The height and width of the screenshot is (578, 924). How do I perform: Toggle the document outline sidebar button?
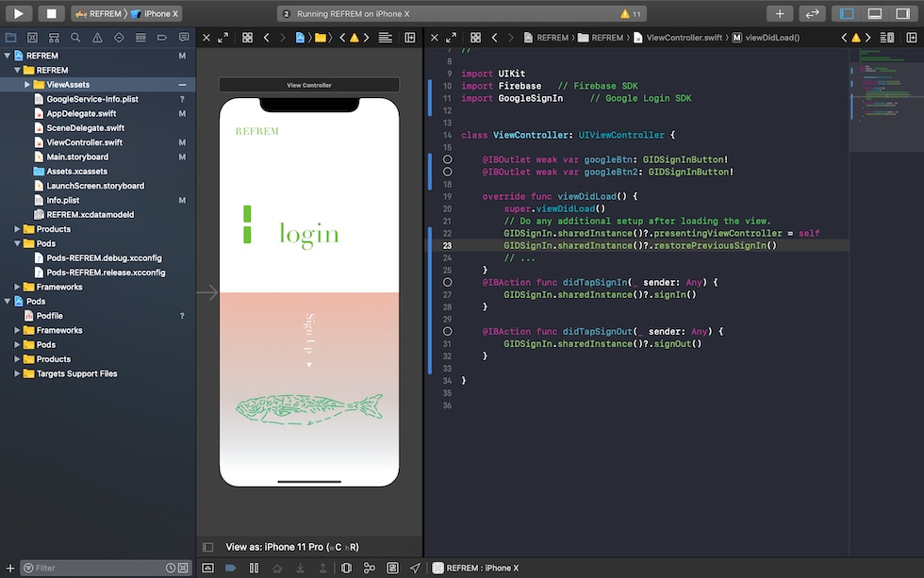pos(207,547)
